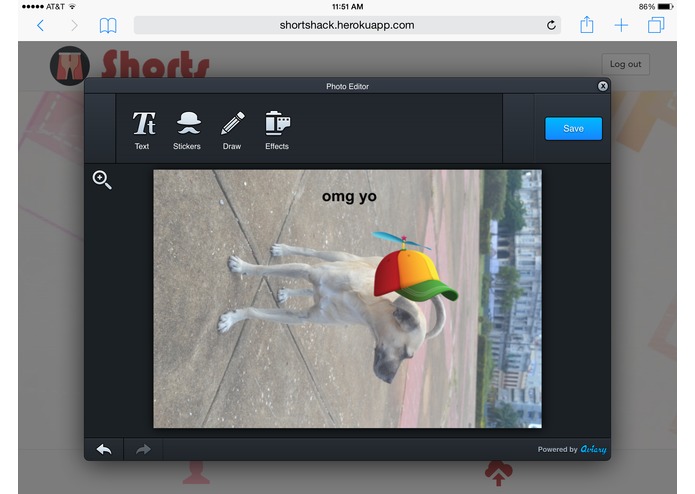Screen dimensions: 695x494
Task: Undo the last edit
Action: (x=104, y=449)
